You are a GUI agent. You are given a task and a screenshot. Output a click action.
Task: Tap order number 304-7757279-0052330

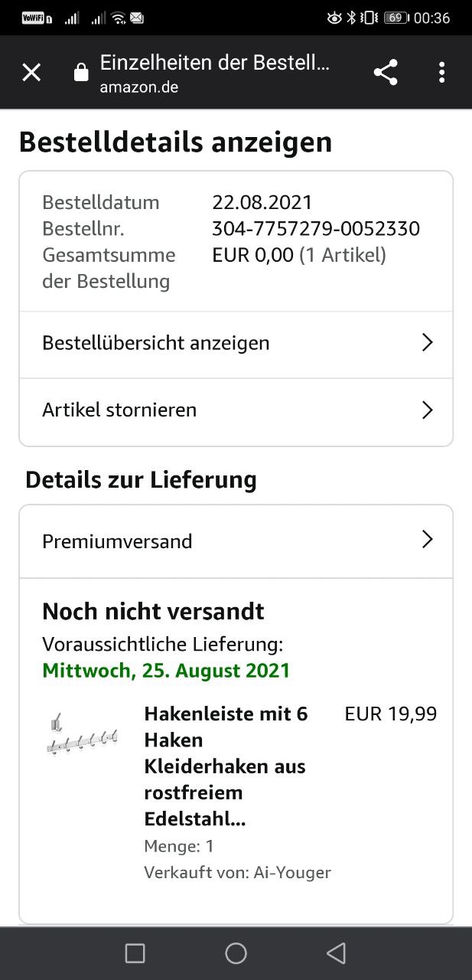(x=316, y=229)
